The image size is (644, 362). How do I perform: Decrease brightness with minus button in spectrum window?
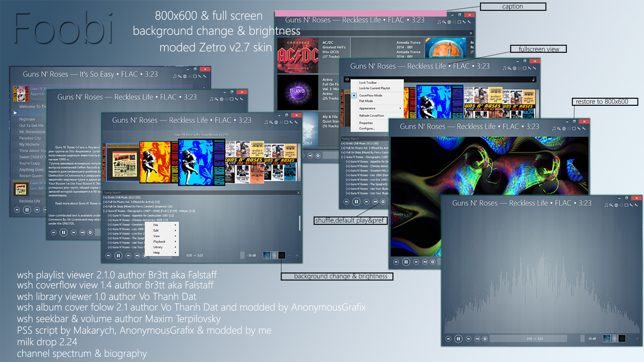click(x=629, y=339)
